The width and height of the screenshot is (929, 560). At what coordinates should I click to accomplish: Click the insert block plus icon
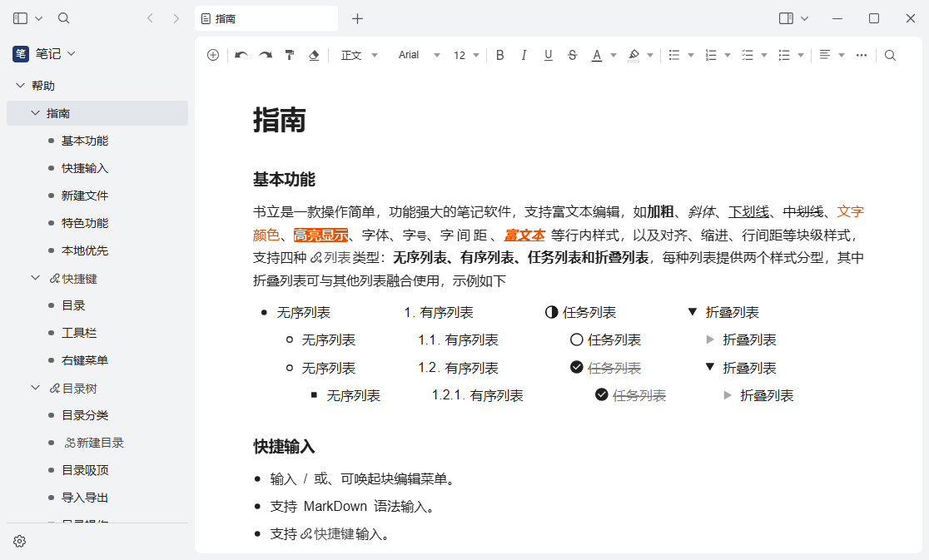pyautogui.click(x=212, y=54)
